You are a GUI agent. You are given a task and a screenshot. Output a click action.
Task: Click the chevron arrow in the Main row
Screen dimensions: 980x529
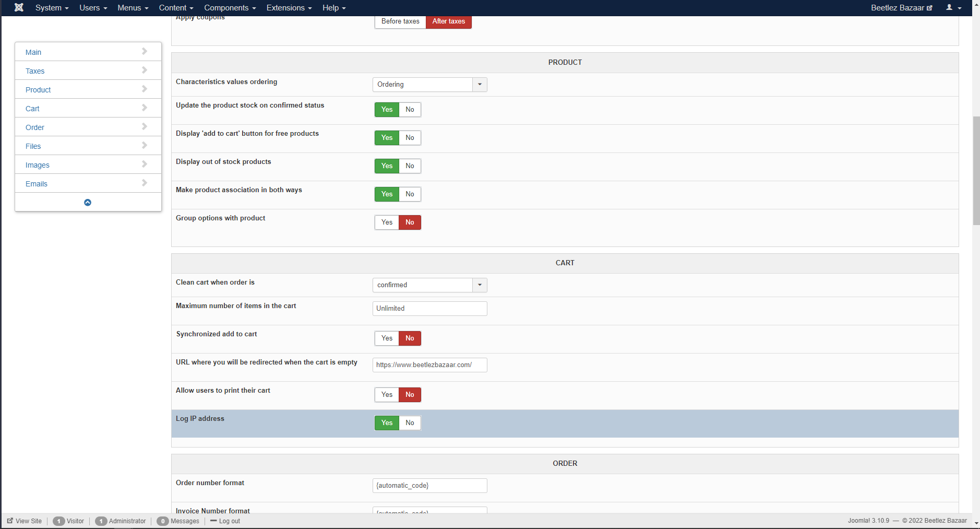145,51
